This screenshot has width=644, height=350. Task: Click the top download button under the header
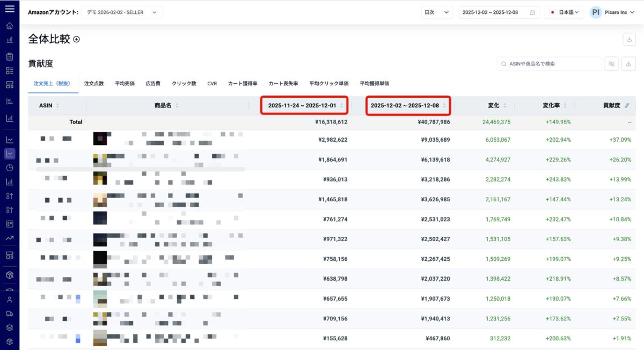[628, 39]
